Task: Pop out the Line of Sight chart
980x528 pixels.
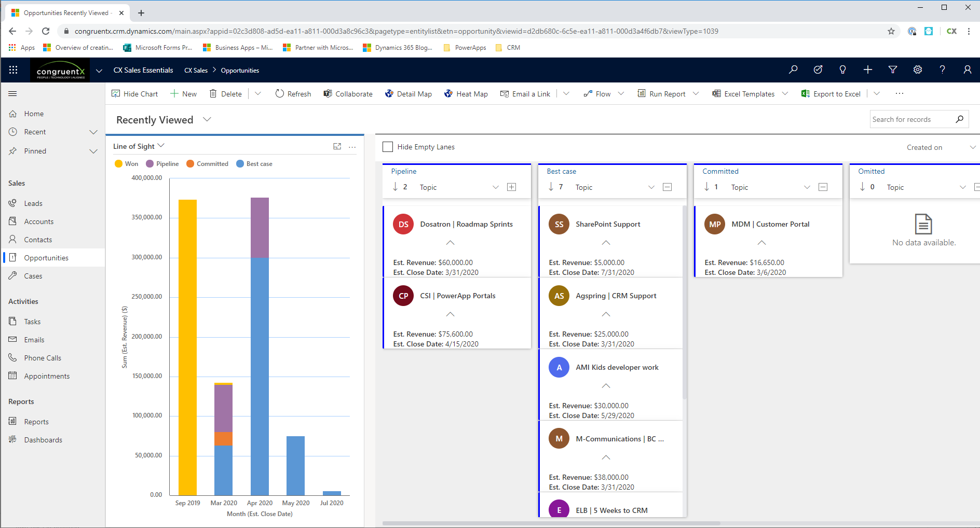Action: [x=337, y=147]
